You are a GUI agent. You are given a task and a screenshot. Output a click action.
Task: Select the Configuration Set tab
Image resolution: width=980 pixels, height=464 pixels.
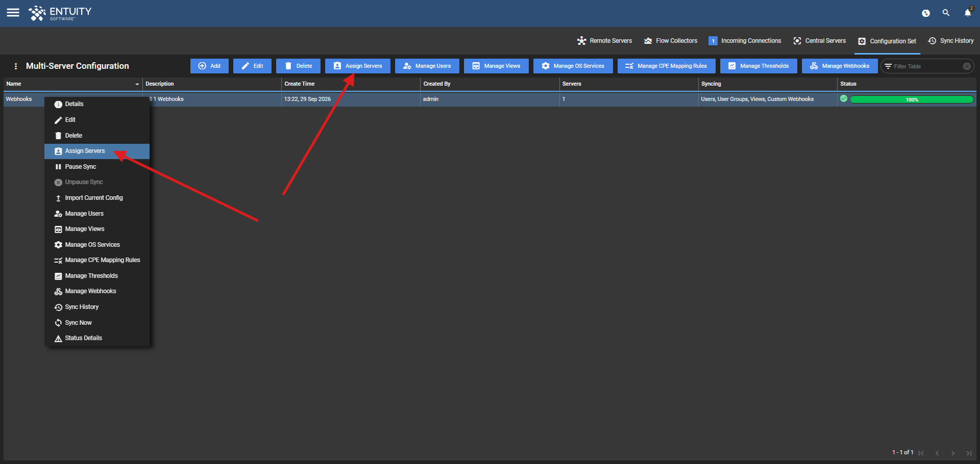(x=888, y=41)
